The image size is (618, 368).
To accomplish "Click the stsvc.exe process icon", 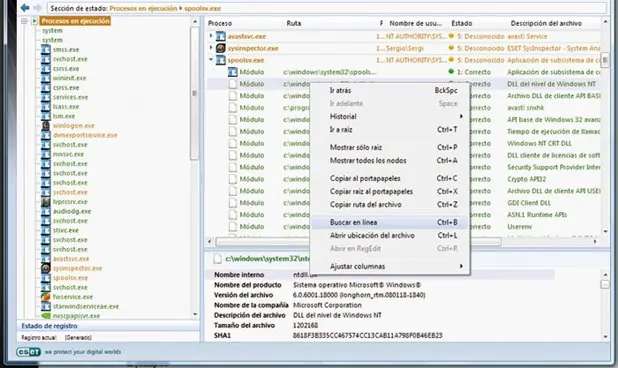I will (46, 230).
